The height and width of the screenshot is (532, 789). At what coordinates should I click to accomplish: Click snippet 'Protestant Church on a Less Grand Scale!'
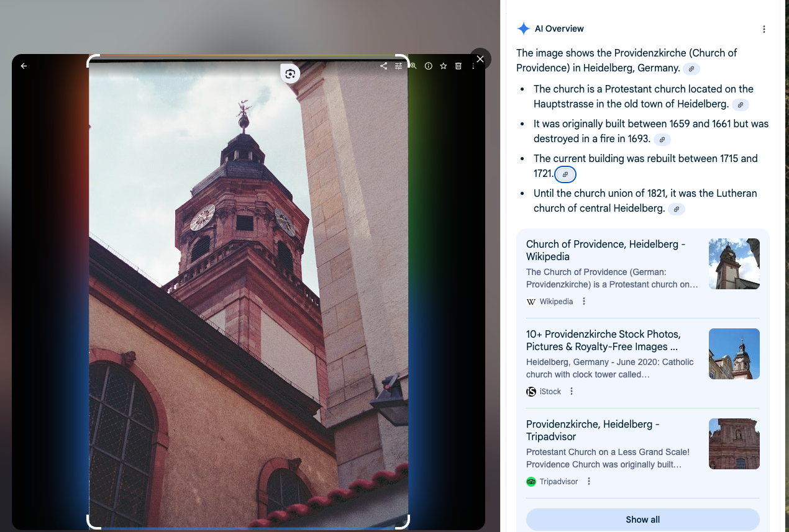[x=608, y=452]
